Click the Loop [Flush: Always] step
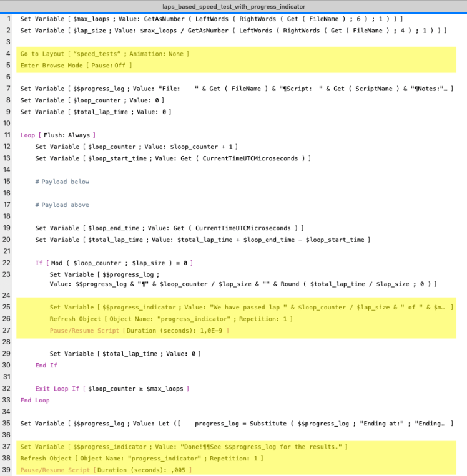Screen dimensions: 467x476 [x=59, y=135]
